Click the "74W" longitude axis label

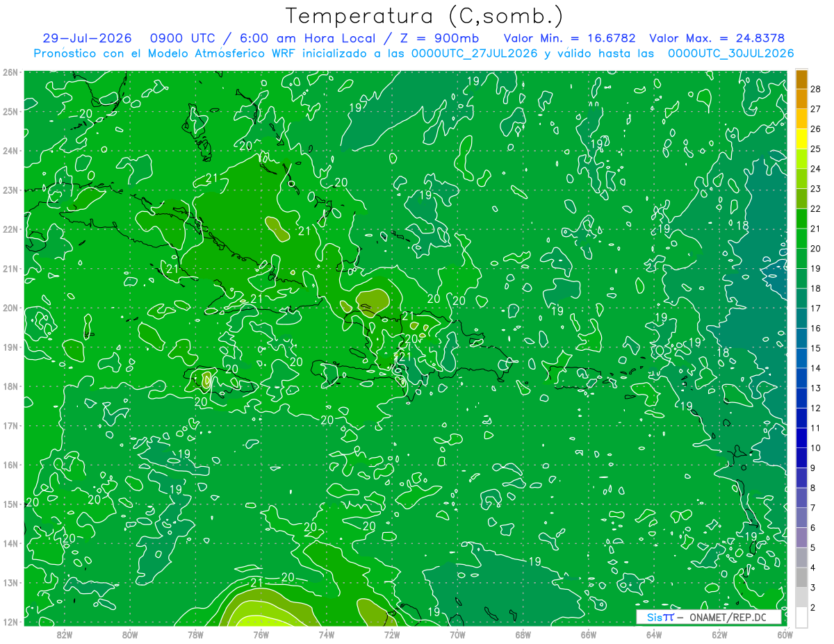[x=327, y=634]
